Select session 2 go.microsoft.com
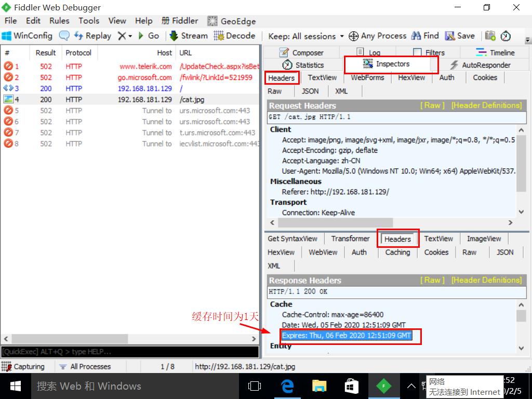 point(131,77)
